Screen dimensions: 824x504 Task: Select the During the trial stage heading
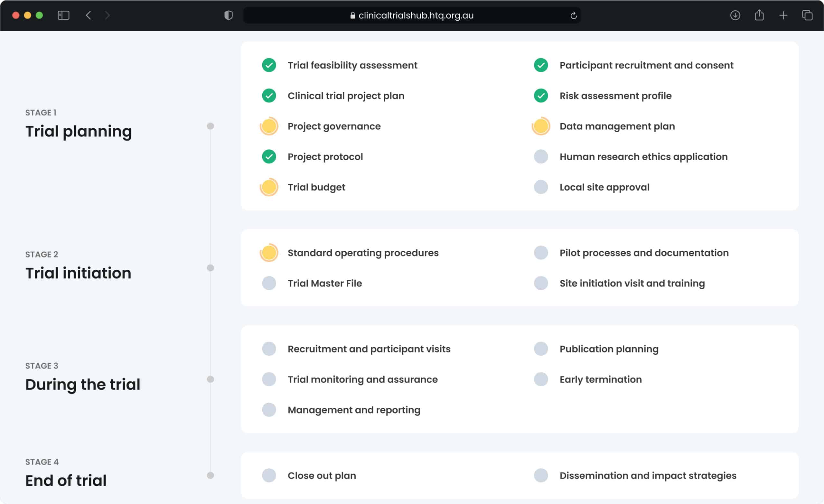(83, 384)
